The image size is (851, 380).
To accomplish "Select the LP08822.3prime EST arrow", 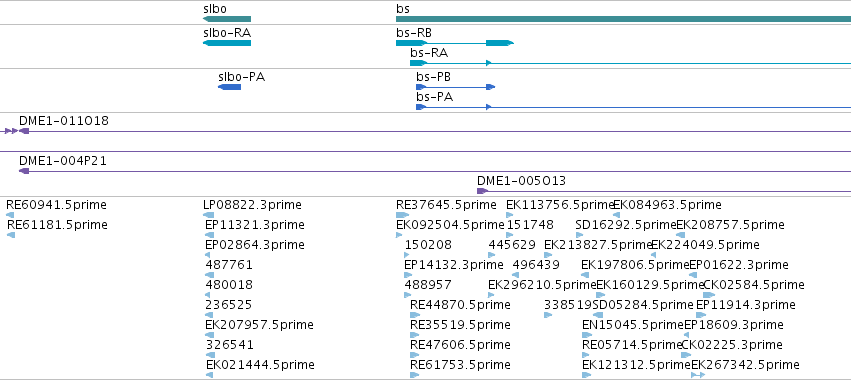I will (208, 215).
